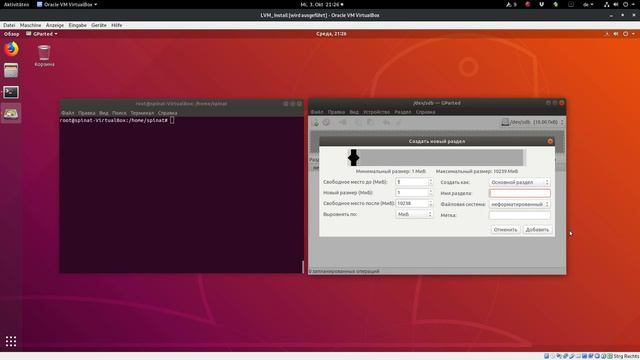
Task: Open VirtualBox Anzeige menu
Action: point(55,25)
